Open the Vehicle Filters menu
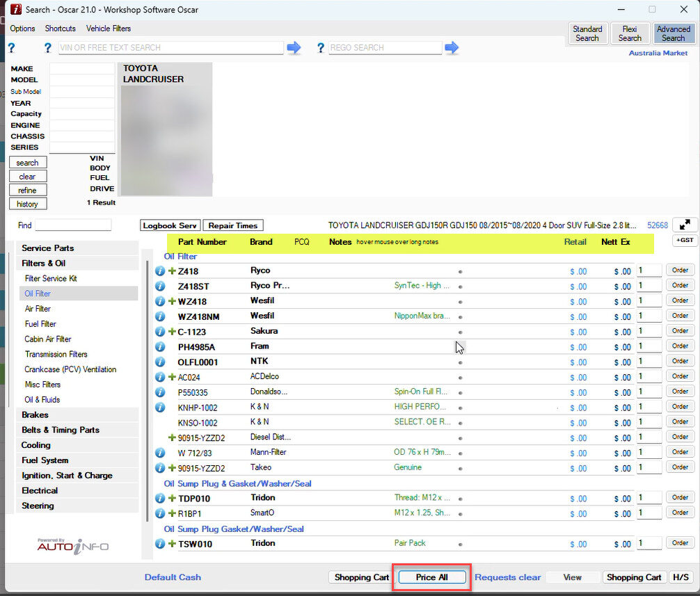700x596 pixels. pyautogui.click(x=109, y=29)
